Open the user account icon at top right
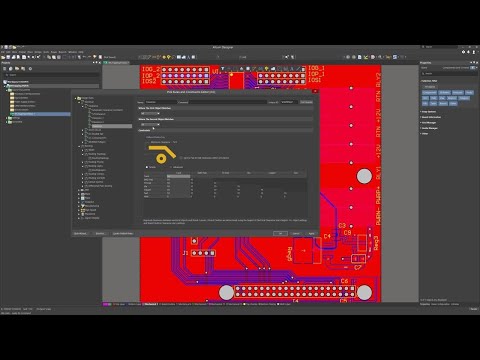Image resolution: width=480 pixels, height=360 pixels. 474,52
